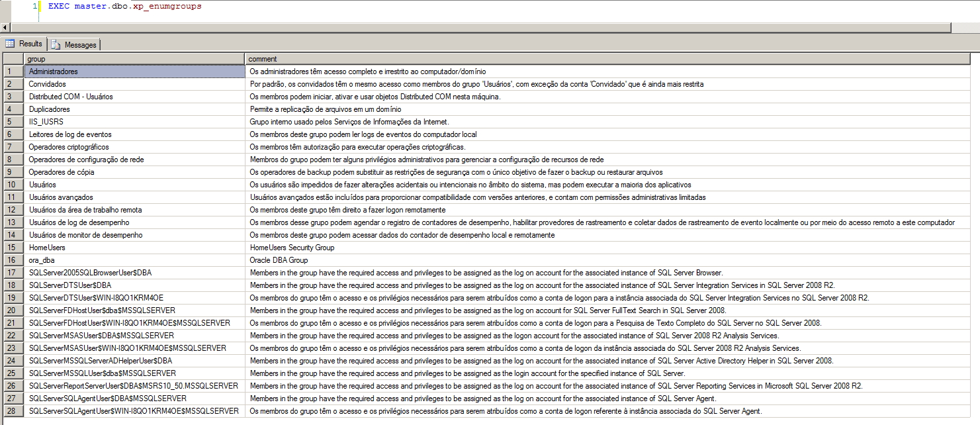This screenshot has width=980, height=425.
Task: Select the ora_dba group cell
Action: click(135, 260)
